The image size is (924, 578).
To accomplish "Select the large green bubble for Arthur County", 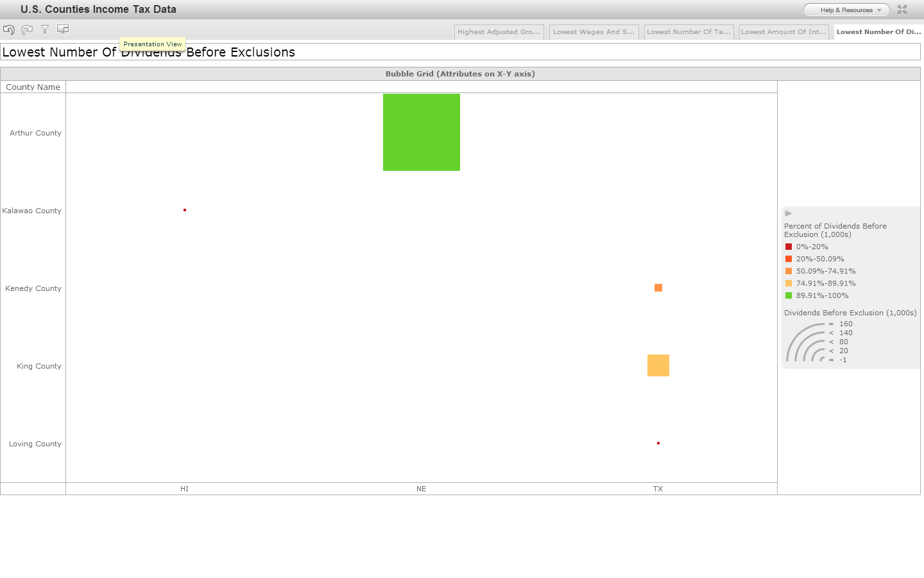I will click(x=421, y=132).
